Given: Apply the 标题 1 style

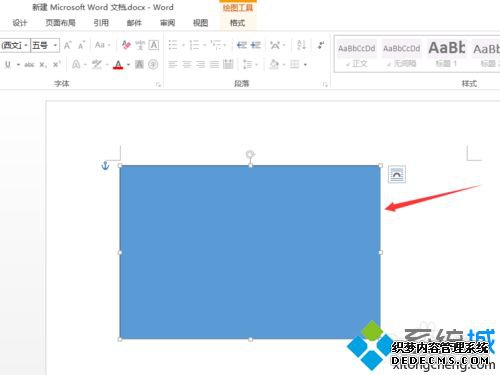Looking at the screenshot, I should tap(446, 55).
